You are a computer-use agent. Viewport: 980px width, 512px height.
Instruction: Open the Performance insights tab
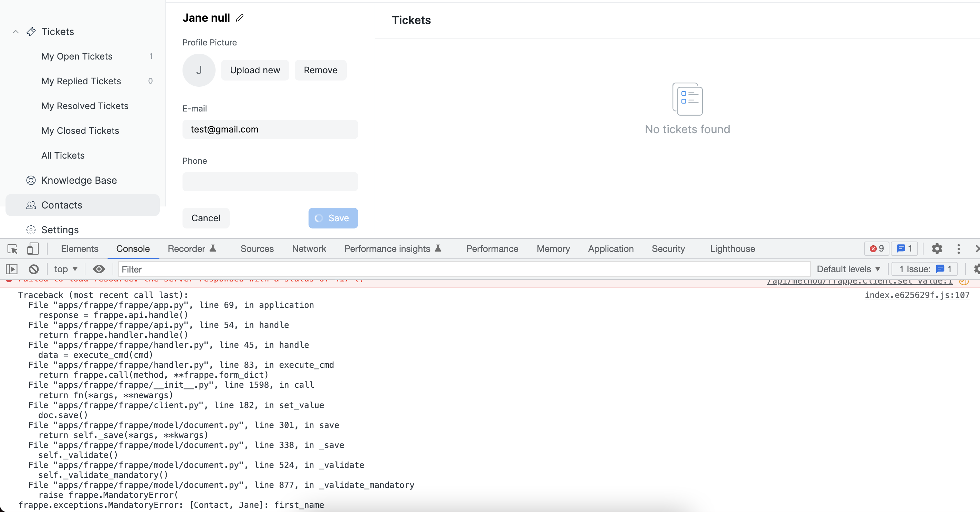click(x=393, y=249)
